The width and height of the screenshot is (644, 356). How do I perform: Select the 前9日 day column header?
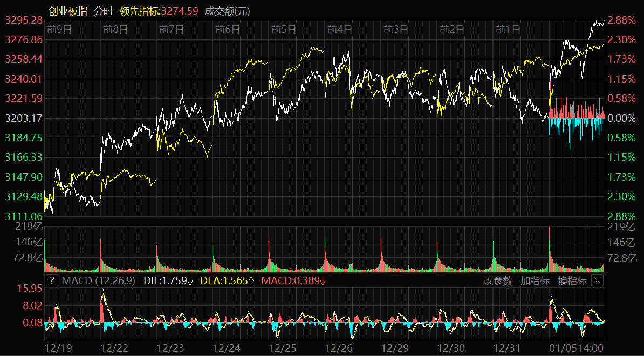pos(59,30)
